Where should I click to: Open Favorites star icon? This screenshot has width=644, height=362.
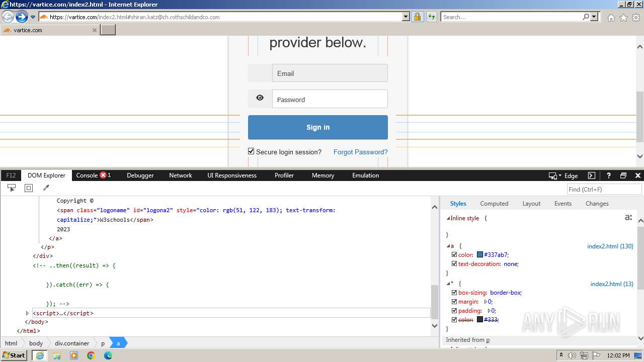coord(623,18)
